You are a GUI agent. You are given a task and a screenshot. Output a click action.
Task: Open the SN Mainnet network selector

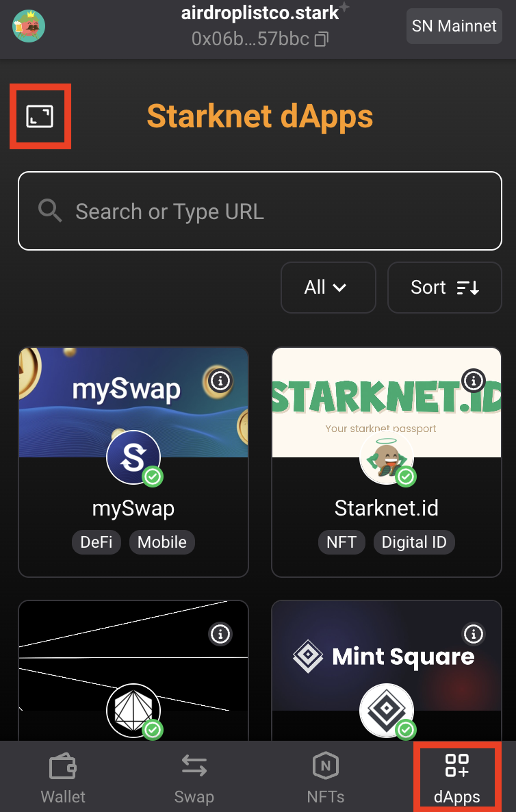(x=454, y=26)
